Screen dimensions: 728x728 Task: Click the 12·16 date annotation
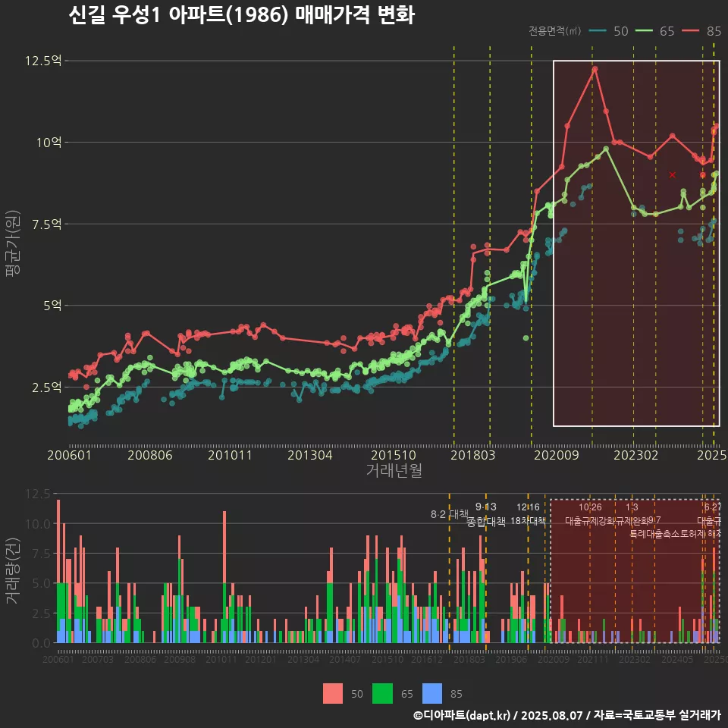coord(528,507)
